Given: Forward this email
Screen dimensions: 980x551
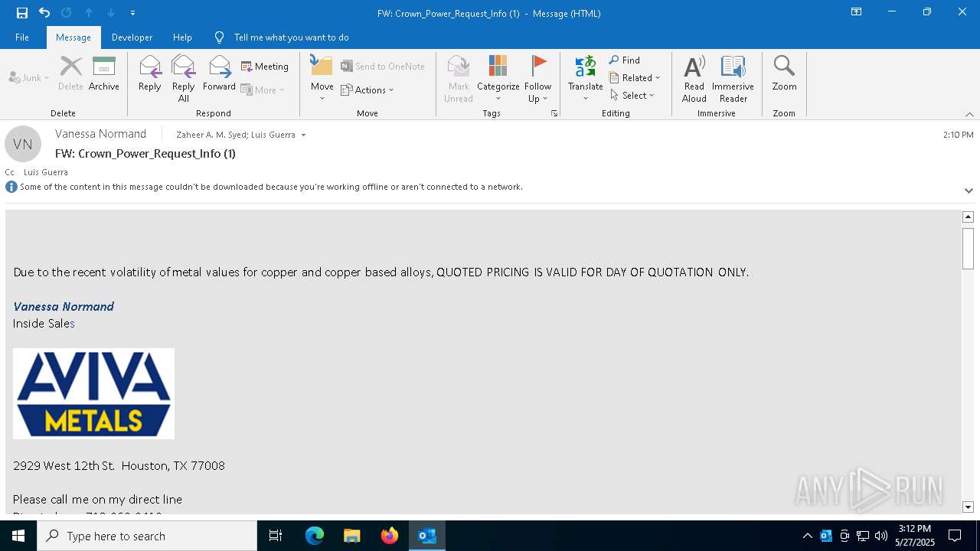Looking at the screenshot, I should [x=219, y=74].
